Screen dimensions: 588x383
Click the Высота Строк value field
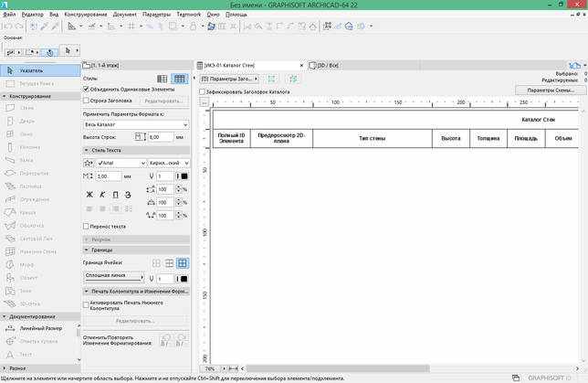click(161, 137)
